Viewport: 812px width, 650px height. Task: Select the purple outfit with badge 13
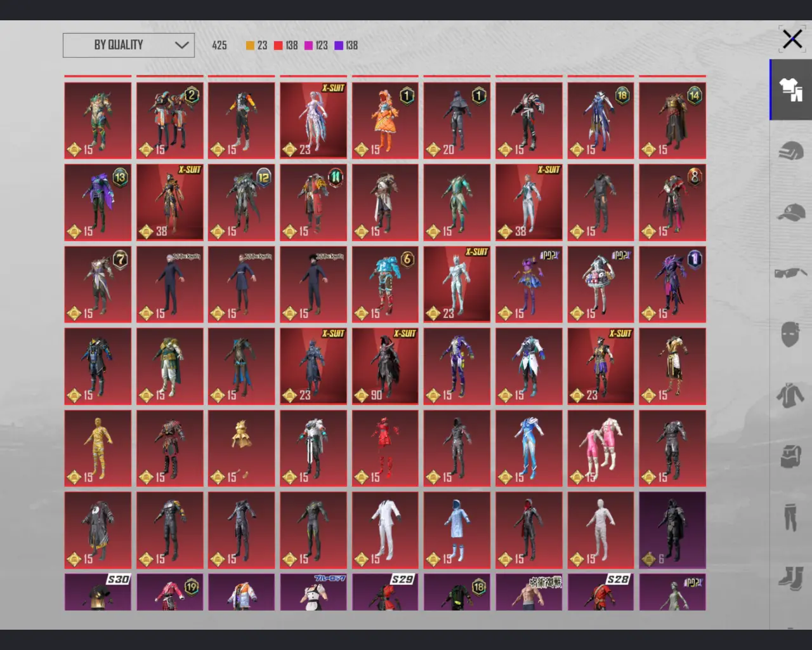98,202
